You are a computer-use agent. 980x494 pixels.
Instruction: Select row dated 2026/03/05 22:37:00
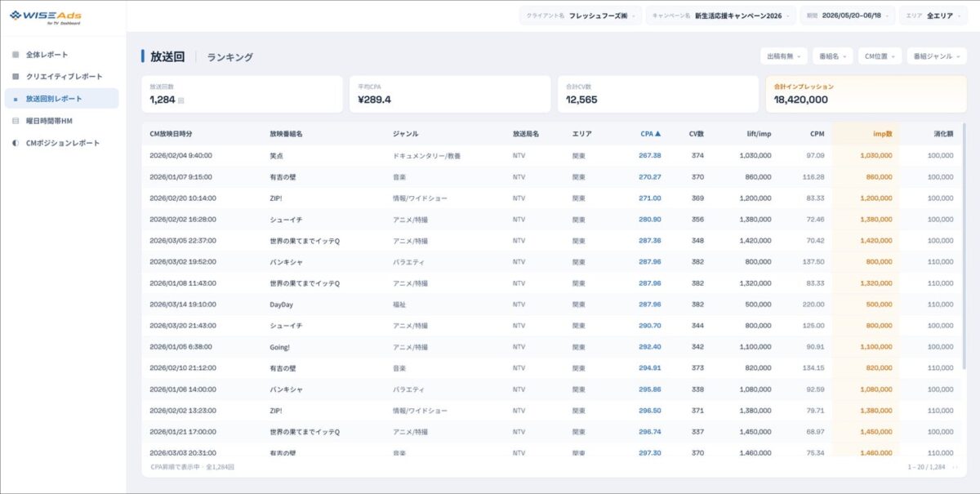coord(551,240)
